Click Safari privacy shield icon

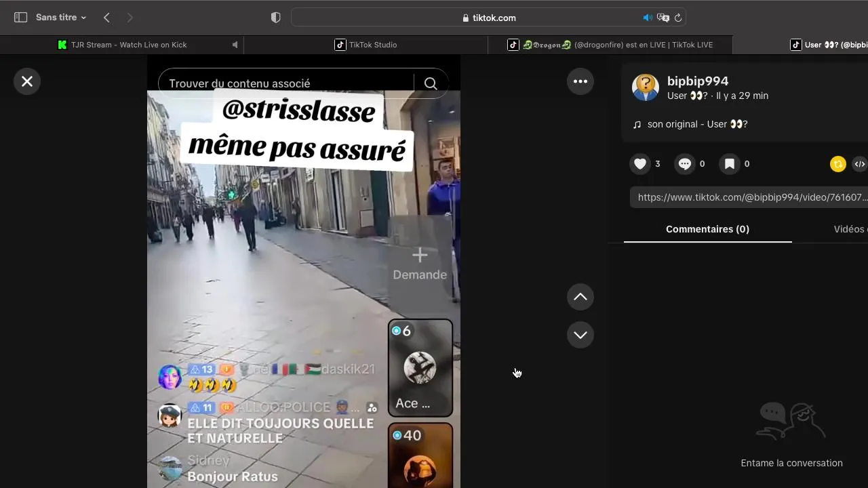(275, 18)
